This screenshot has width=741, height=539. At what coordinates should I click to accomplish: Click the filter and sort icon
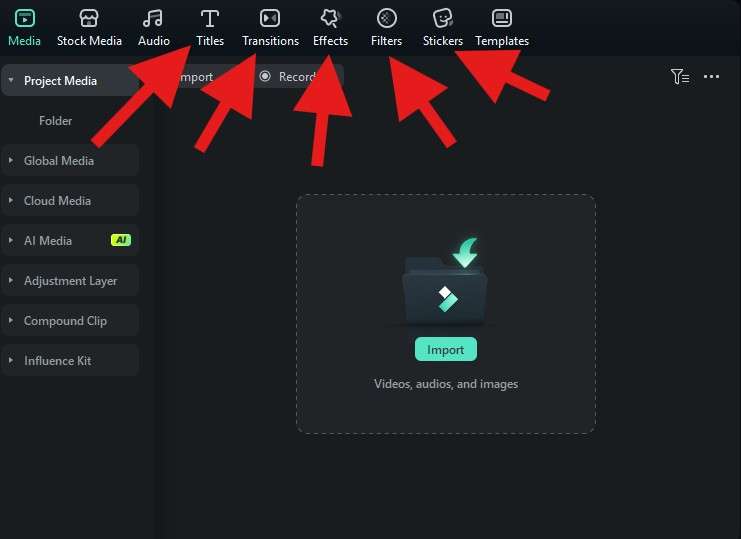click(x=680, y=77)
